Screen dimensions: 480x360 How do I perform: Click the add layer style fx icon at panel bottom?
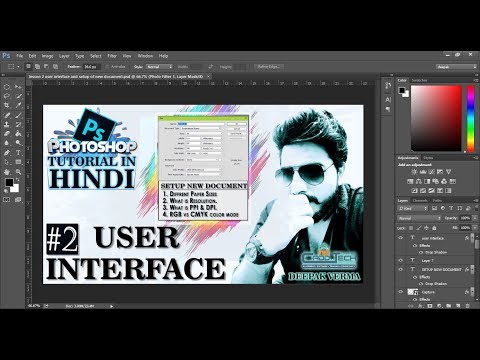tap(421, 306)
